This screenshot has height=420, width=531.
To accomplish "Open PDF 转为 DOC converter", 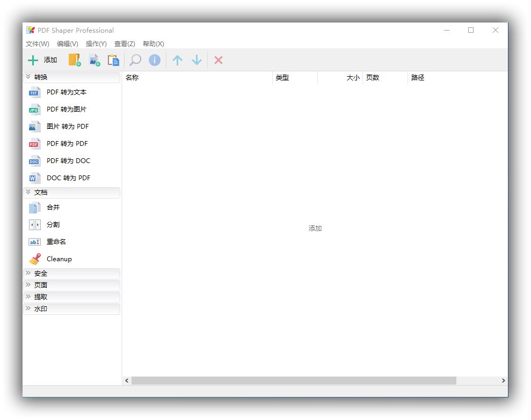I will coord(72,161).
